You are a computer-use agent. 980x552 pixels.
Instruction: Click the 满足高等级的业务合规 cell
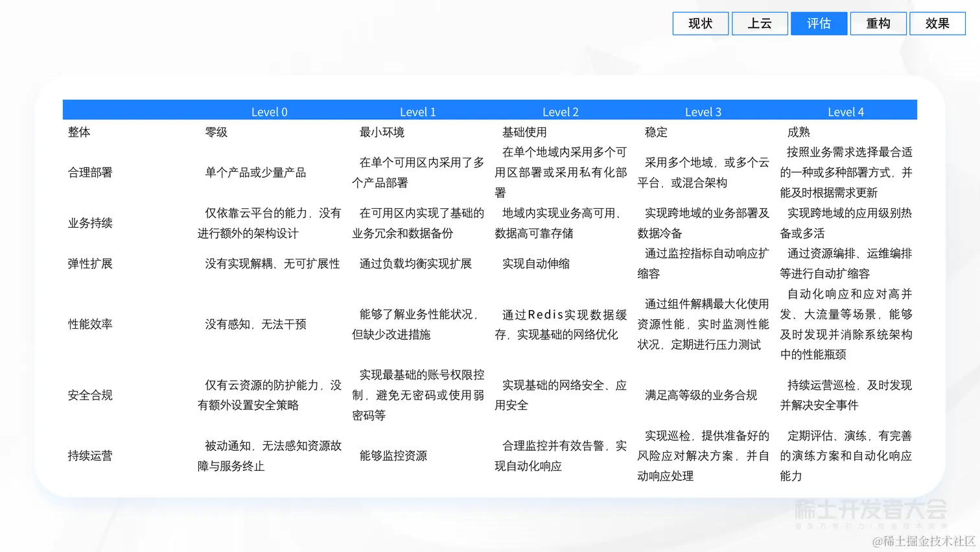tap(701, 394)
